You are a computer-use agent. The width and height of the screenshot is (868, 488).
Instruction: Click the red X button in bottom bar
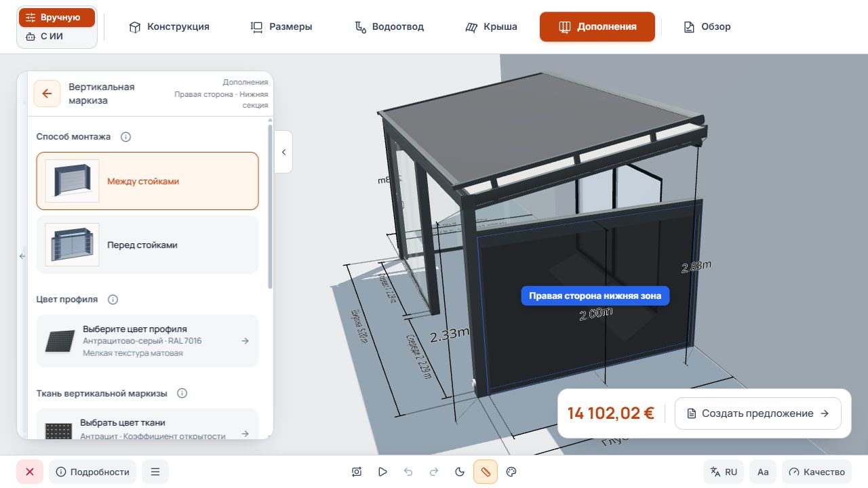(30, 472)
